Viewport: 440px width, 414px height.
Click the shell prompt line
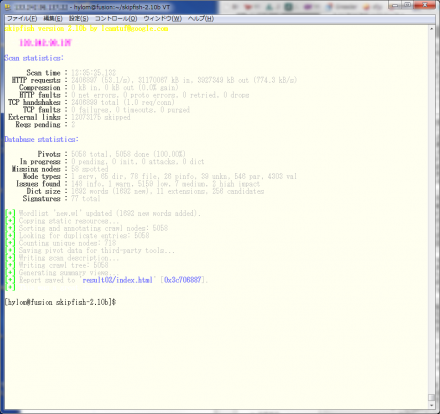[x=60, y=302]
